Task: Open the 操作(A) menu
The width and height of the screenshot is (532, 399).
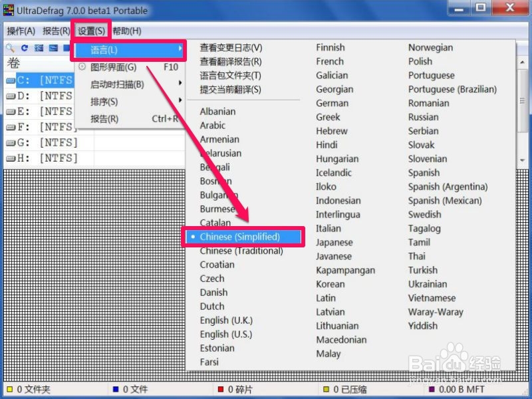Action: pos(19,31)
